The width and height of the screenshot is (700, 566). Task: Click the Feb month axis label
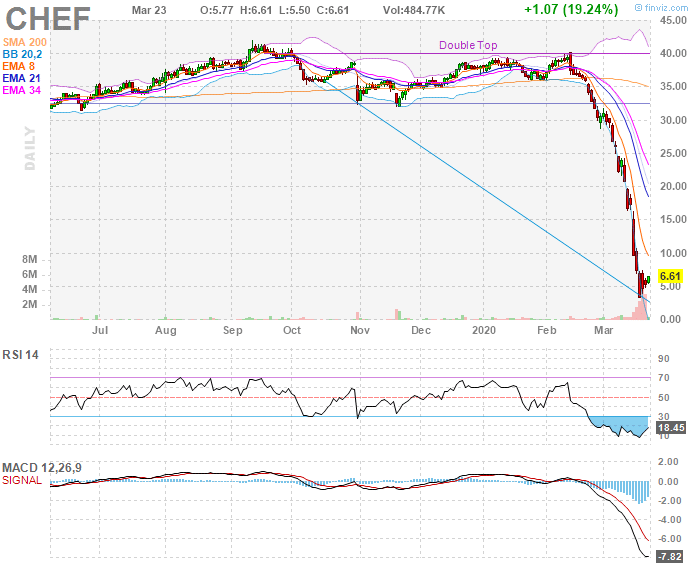click(546, 330)
